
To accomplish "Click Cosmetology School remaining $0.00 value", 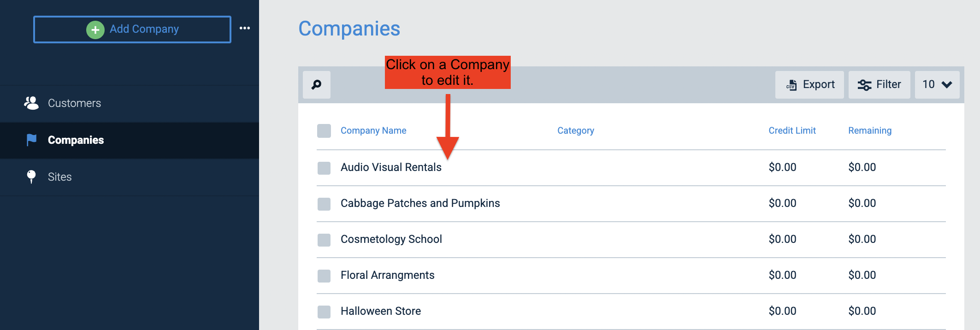I will 862,239.
